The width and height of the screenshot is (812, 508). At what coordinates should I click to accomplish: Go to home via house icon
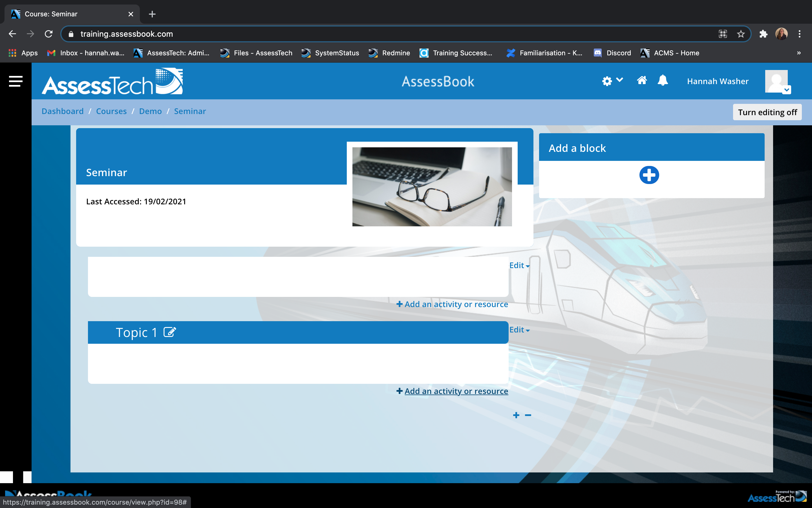click(641, 81)
